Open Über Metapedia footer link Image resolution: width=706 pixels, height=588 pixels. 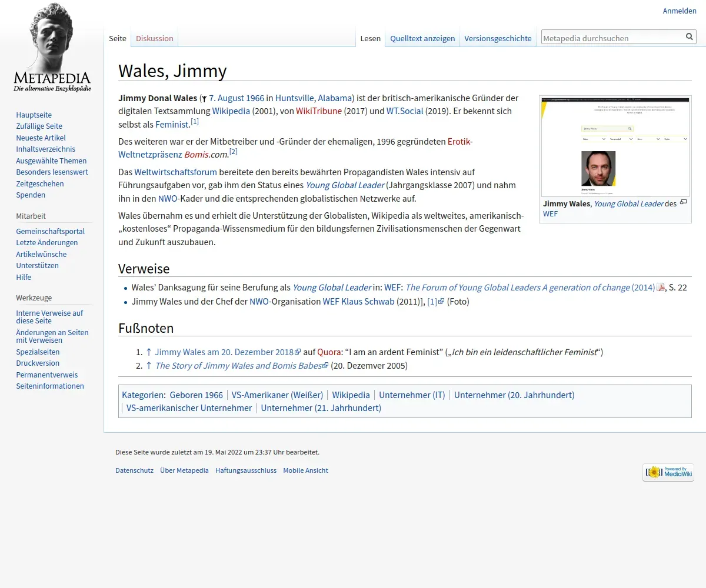click(x=184, y=470)
